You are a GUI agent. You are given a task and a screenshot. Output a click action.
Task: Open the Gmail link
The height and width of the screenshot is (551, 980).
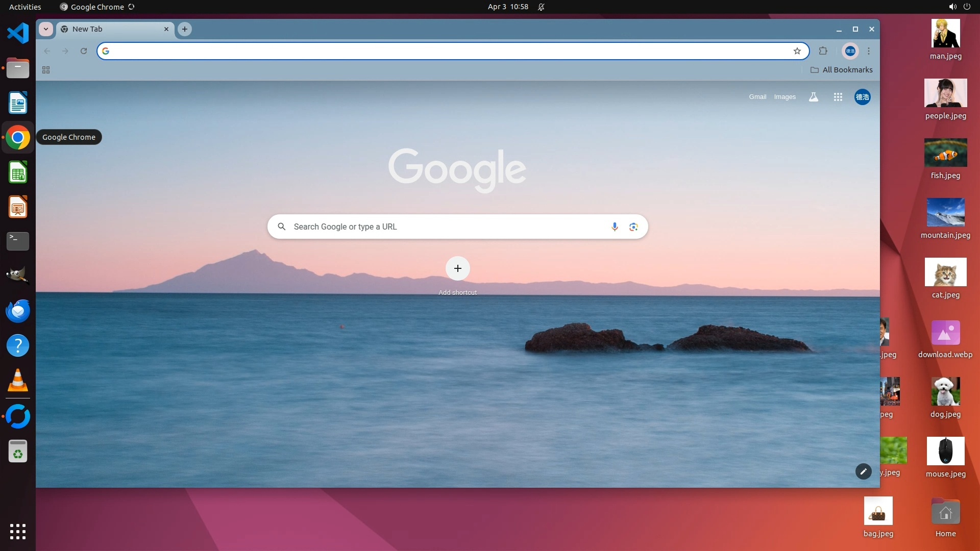(757, 97)
